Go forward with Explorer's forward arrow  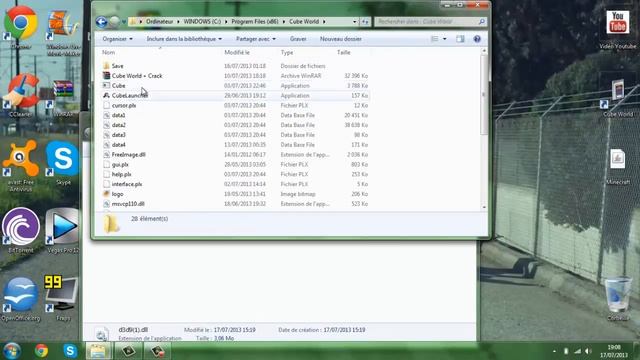[x=115, y=22]
